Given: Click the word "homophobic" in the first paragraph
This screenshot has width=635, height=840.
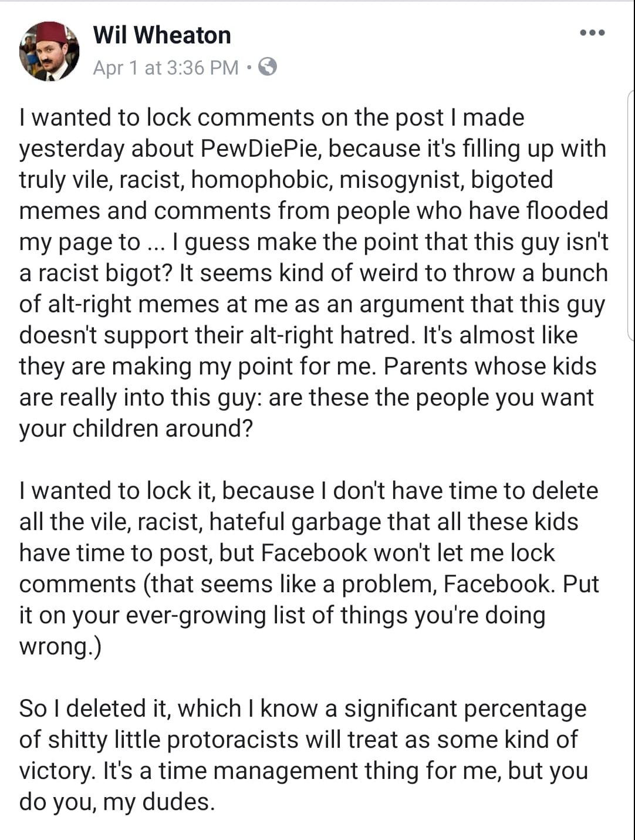Looking at the screenshot, I should point(264,180).
